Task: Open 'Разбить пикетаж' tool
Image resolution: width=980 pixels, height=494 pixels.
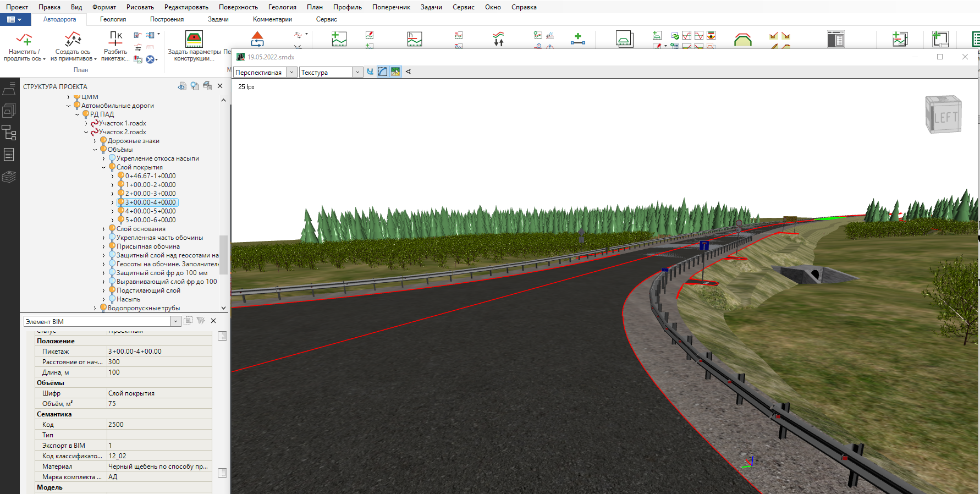Action: tap(115, 40)
